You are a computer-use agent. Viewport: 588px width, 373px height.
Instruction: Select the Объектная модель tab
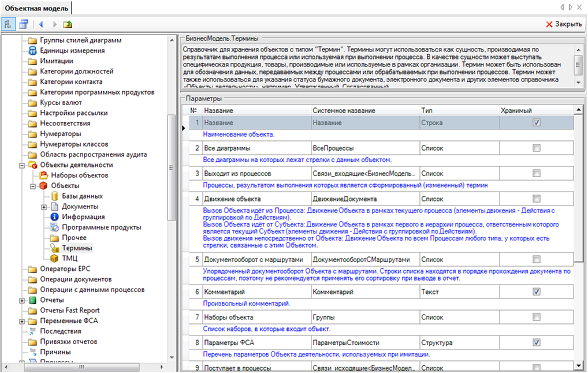pos(36,8)
